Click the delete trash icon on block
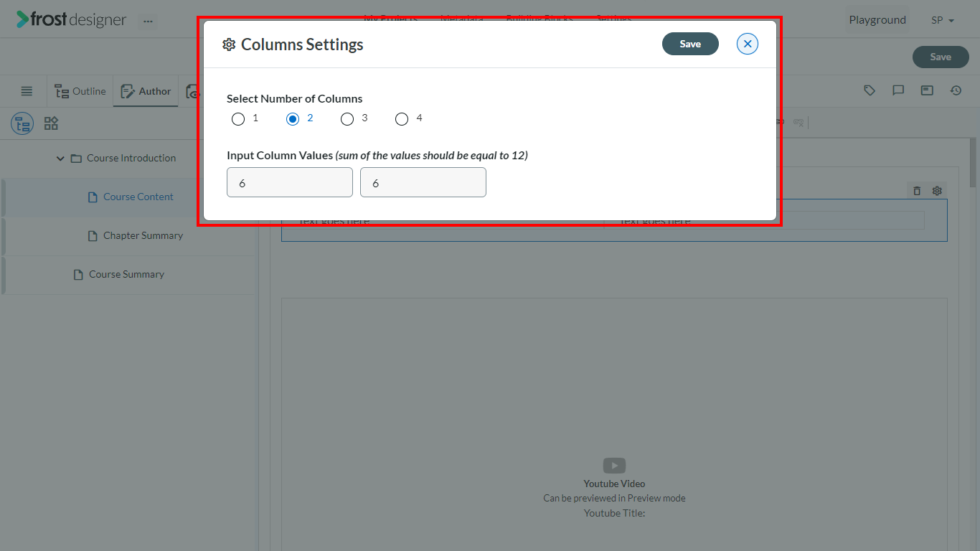Viewport: 980px width, 551px height. click(x=917, y=191)
